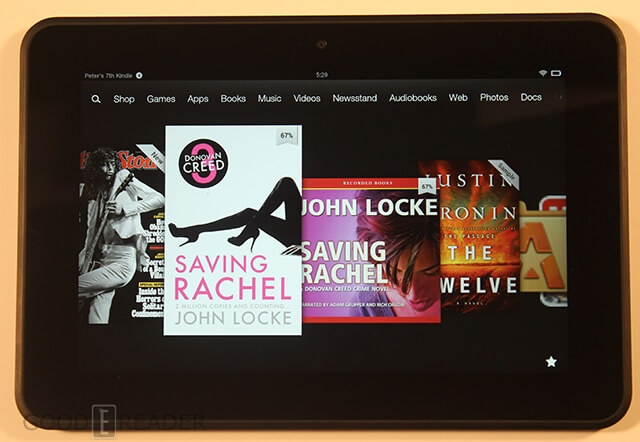Tap the Peter's 7th Kindle device name
This screenshot has width=640, height=442.
click(x=108, y=76)
